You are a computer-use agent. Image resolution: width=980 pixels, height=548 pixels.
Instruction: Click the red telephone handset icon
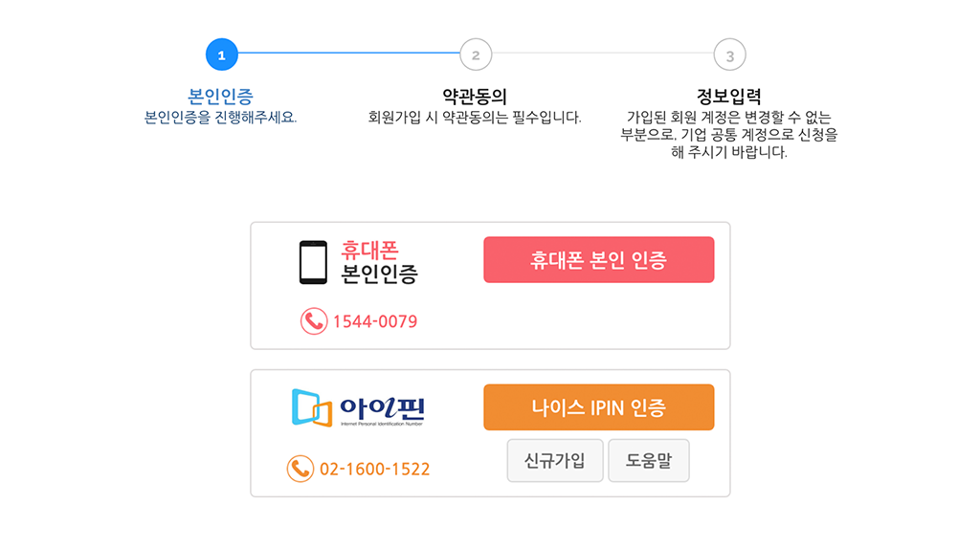pos(314,321)
